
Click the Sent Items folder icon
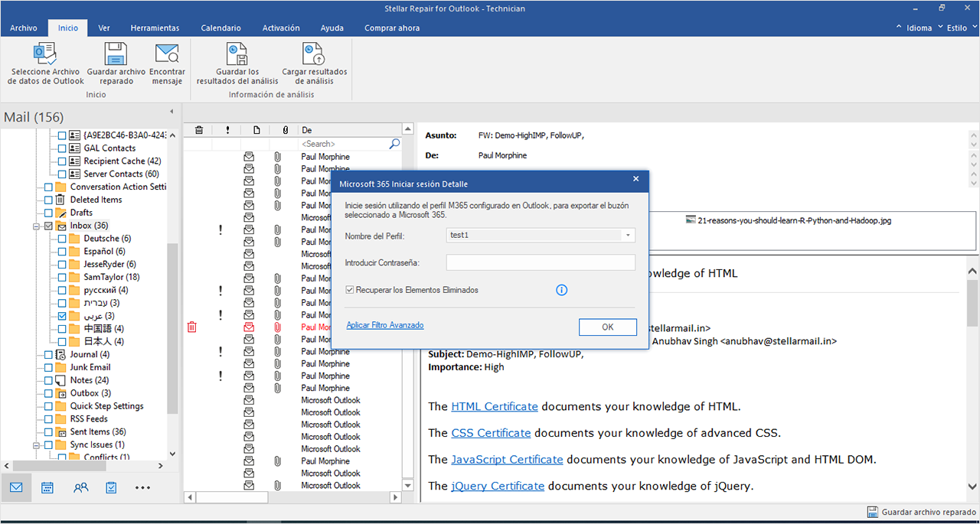point(60,431)
